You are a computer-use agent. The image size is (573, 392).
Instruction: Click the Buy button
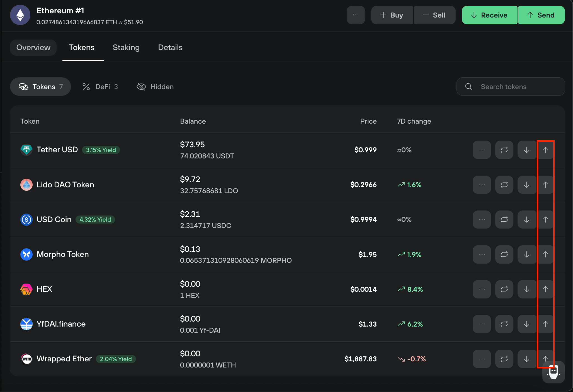[392, 15]
